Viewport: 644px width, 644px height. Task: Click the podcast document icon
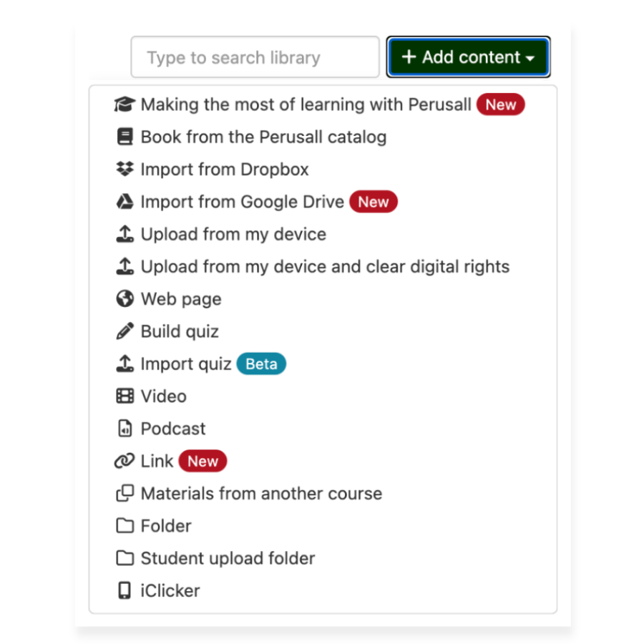click(x=125, y=428)
